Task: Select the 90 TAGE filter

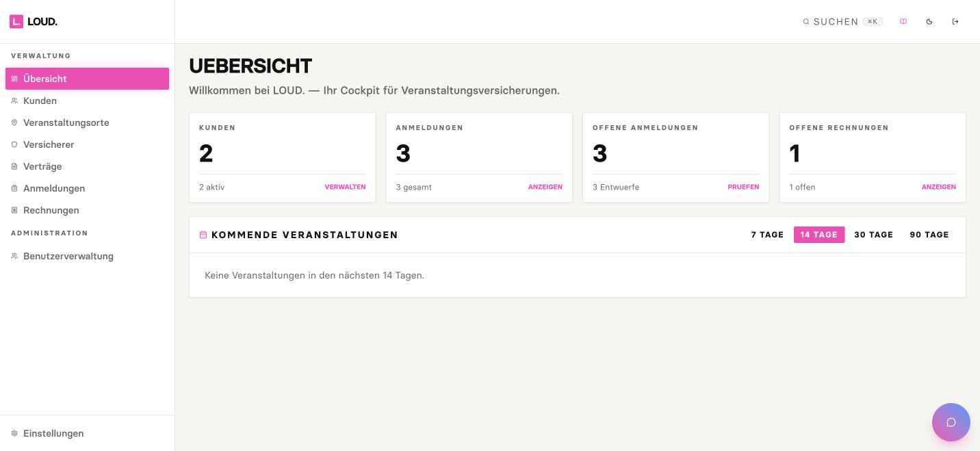Action: pyautogui.click(x=929, y=235)
